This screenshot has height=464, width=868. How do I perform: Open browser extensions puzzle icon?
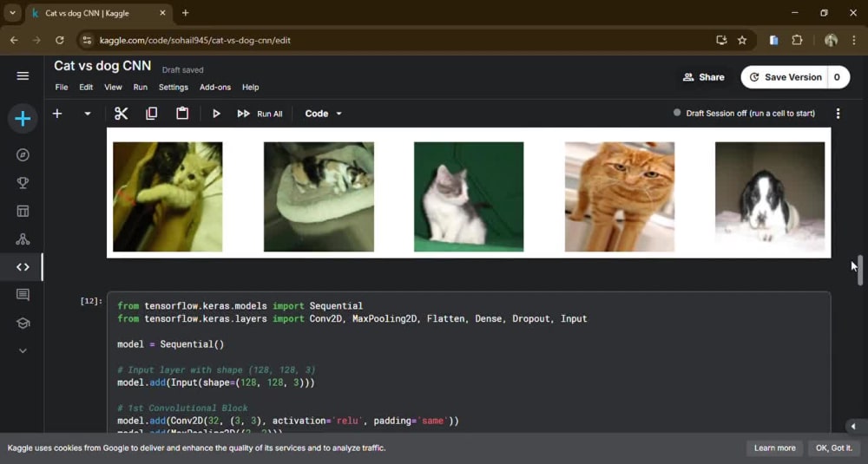pos(797,41)
